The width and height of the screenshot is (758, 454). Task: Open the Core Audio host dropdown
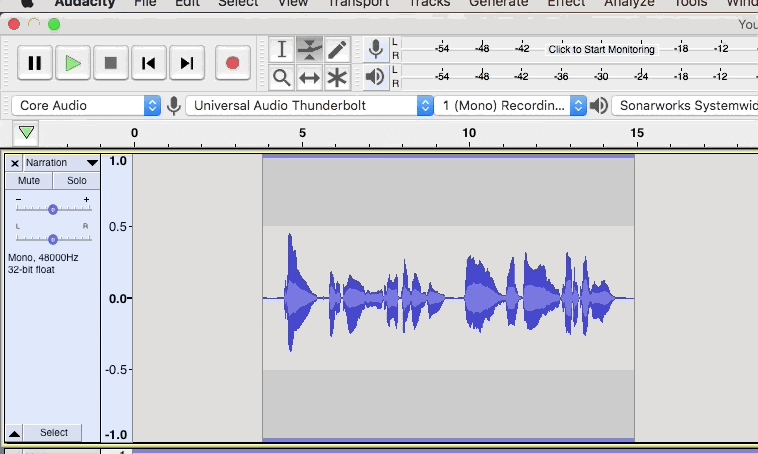point(85,105)
